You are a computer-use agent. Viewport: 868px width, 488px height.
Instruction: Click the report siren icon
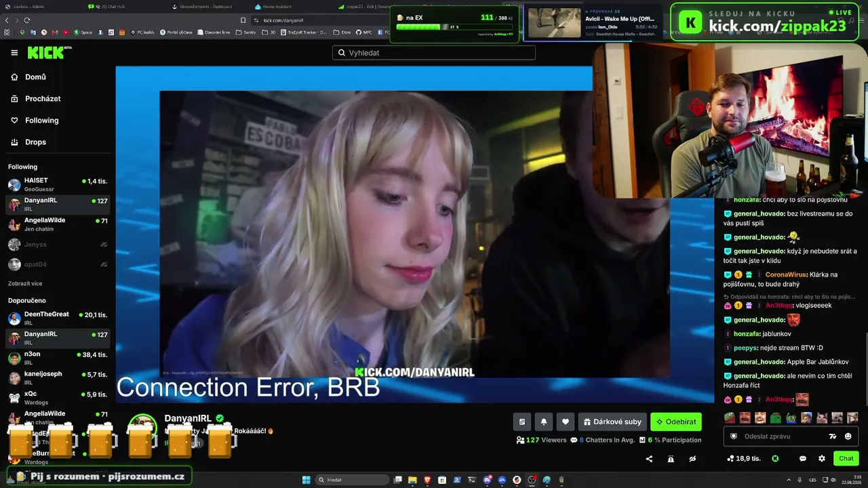click(x=671, y=459)
